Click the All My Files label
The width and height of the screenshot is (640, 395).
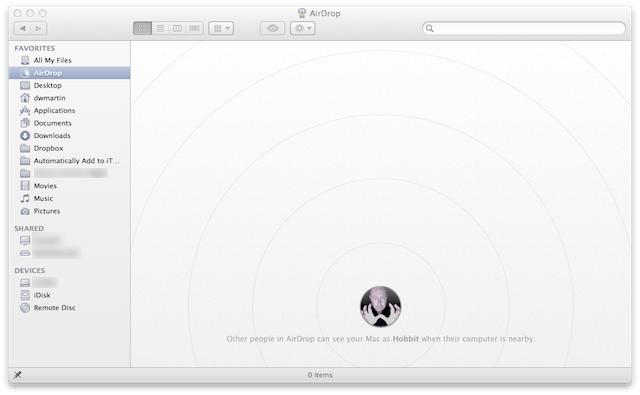coord(53,60)
